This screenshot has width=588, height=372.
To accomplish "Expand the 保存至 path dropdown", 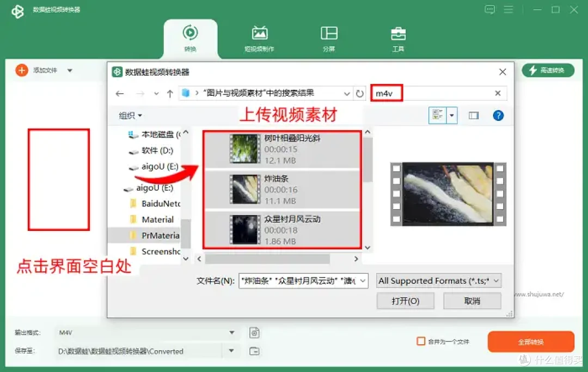I will tap(231, 351).
